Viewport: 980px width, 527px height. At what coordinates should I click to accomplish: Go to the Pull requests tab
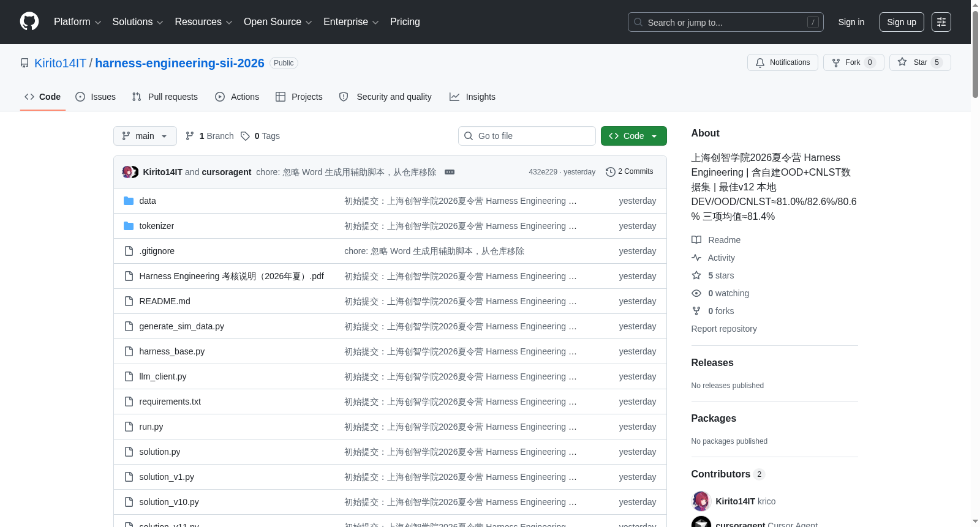(x=165, y=97)
